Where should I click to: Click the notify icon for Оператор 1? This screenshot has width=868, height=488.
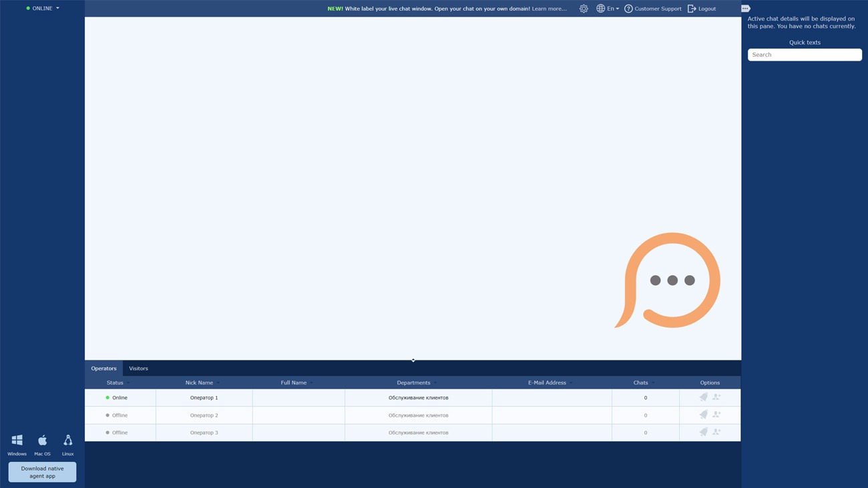tap(703, 397)
